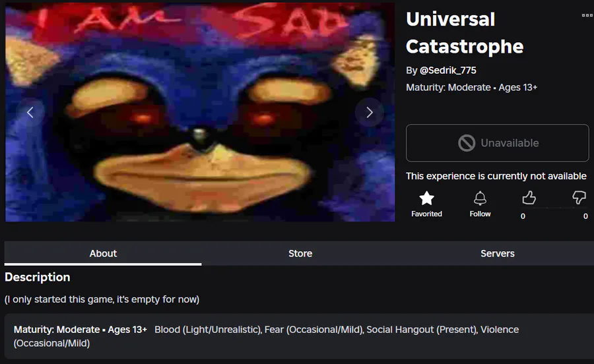Viewport: 594px width, 364px height.
Task: Show next thumbnail with right arrow
Action: point(370,112)
